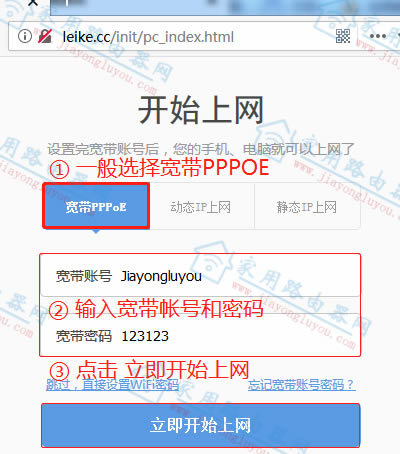Click the 宽带账号 field label
Screen dimensions: 400x454
point(84,276)
